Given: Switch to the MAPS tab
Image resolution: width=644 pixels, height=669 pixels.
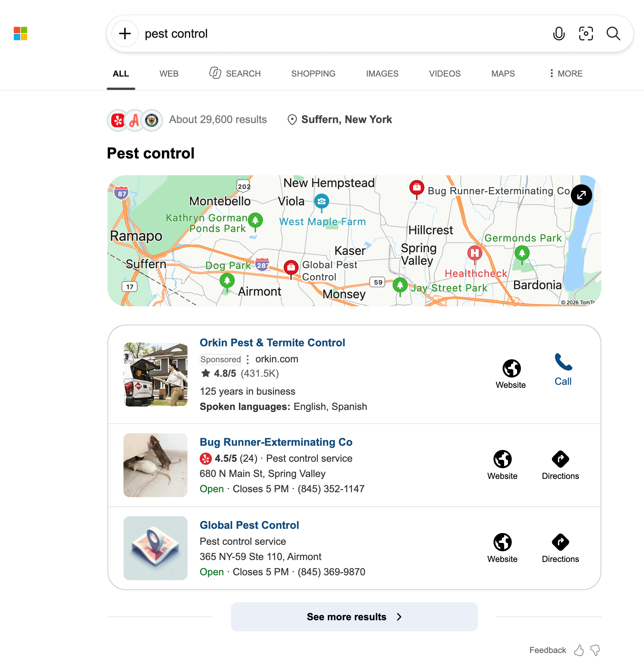Looking at the screenshot, I should [503, 74].
